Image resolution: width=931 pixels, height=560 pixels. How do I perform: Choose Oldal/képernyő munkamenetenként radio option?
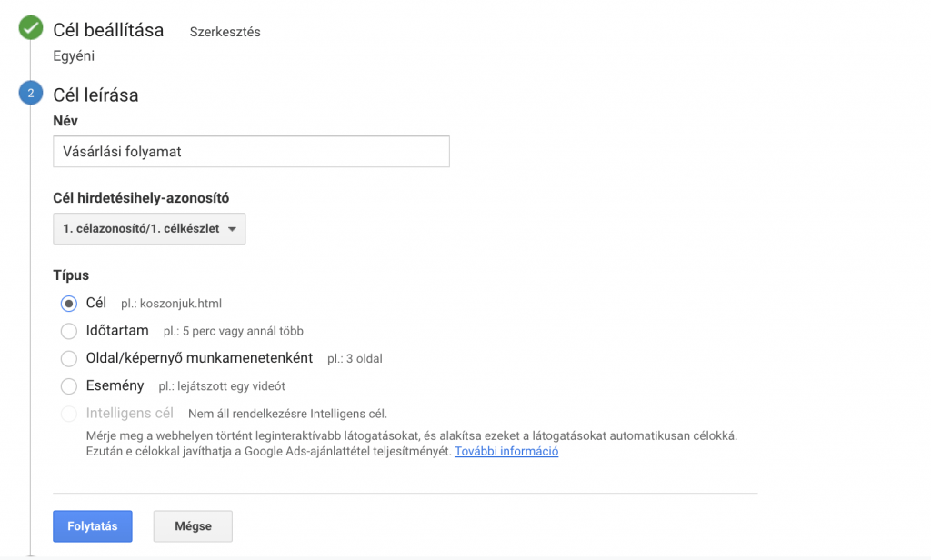(x=69, y=359)
